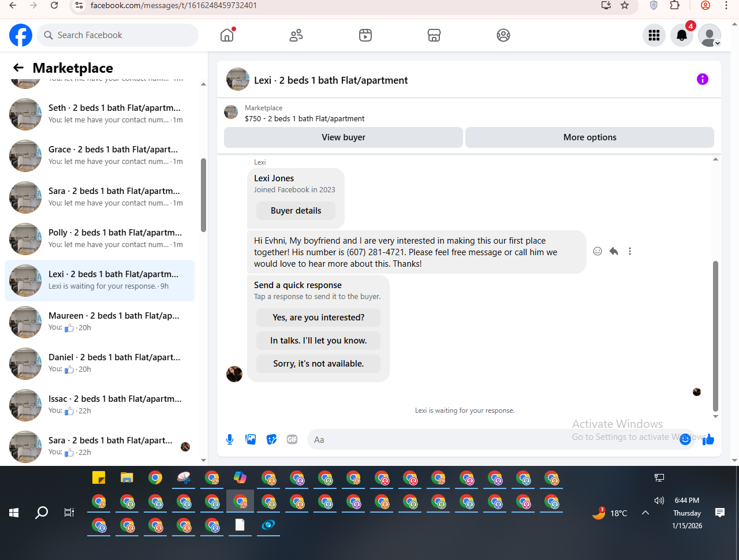The width and height of the screenshot is (739, 560).
Task: Send a thumbs up like
Action: point(708,439)
